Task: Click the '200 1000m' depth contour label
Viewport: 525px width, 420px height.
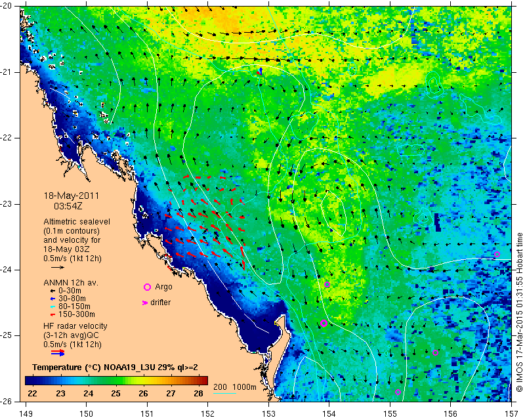Action: (235, 387)
